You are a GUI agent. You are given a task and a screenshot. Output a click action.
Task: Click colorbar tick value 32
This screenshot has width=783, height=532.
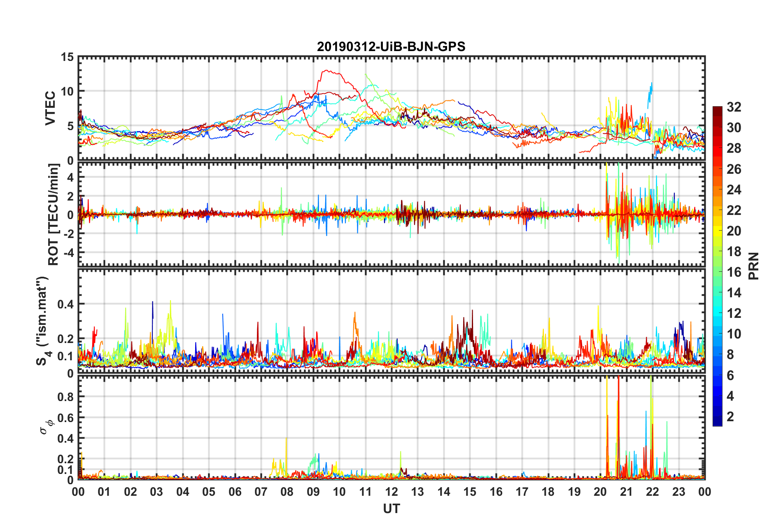coord(734,107)
